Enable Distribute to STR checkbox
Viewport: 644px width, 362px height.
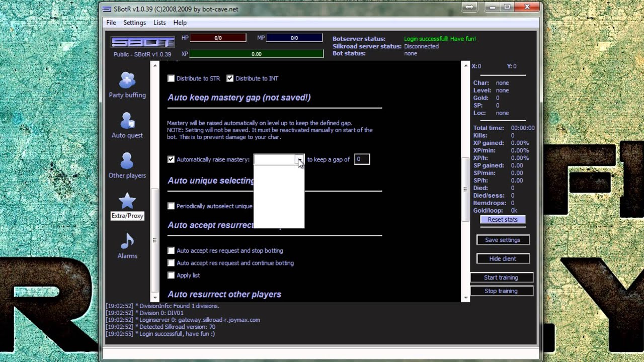[171, 78]
